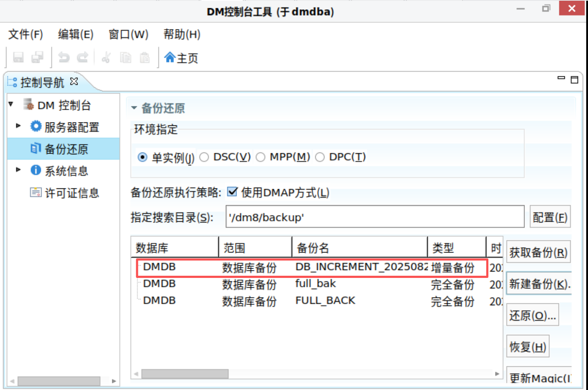Open the 文件(F) menu
This screenshot has width=588, height=390.
tap(25, 34)
